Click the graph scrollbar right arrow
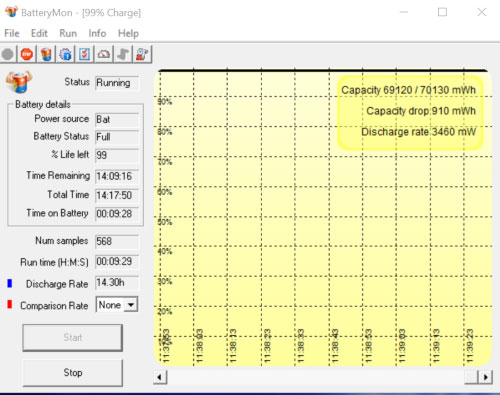 point(485,377)
